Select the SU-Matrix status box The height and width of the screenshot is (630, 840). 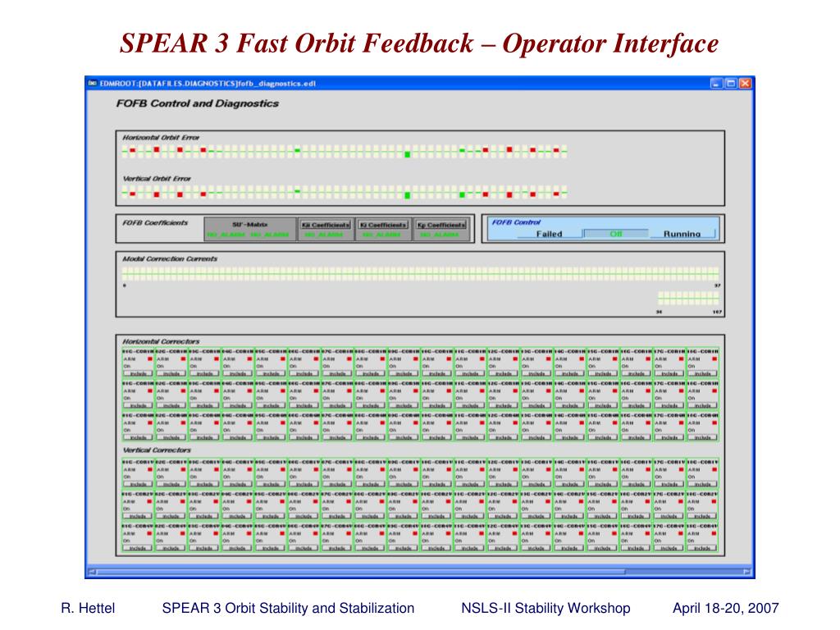[249, 230]
